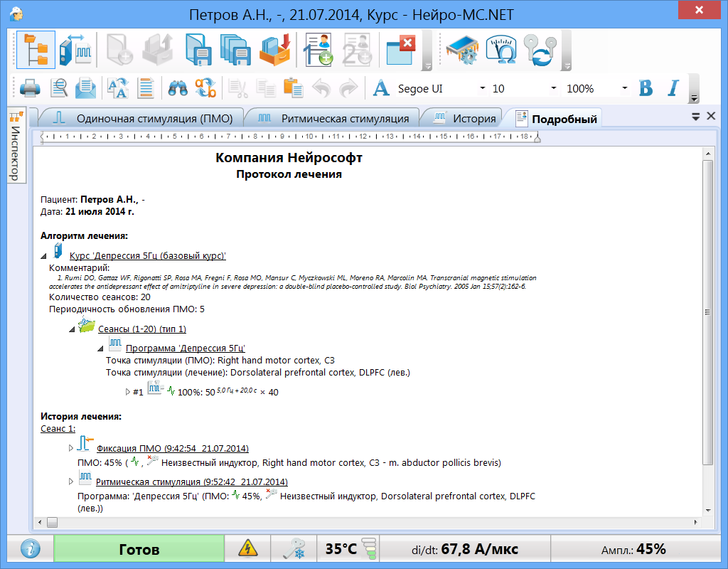
Task: Open hardware settings chip icon
Action: pos(460,50)
